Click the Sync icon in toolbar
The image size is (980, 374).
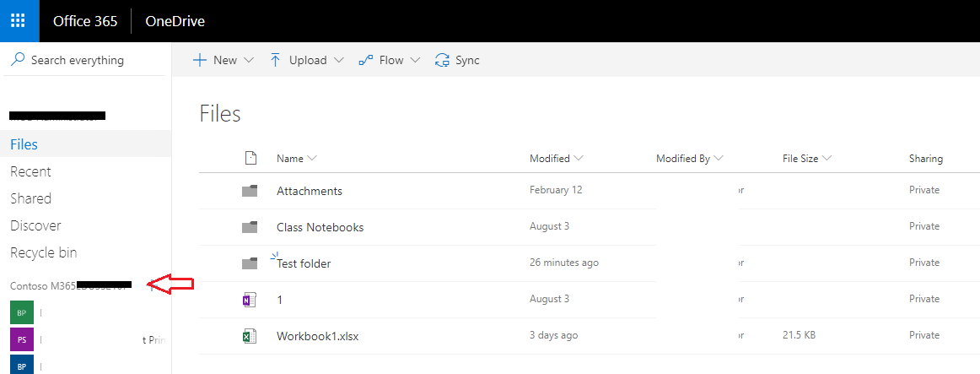[443, 60]
